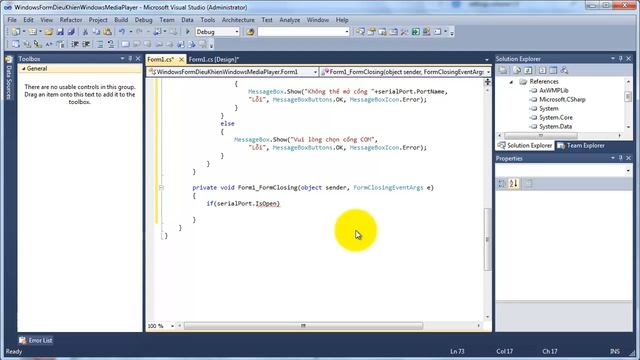Image resolution: width=640 pixels, height=360 pixels.
Task: Select the Microsoft.CSharp reference
Action: coord(562,100)
